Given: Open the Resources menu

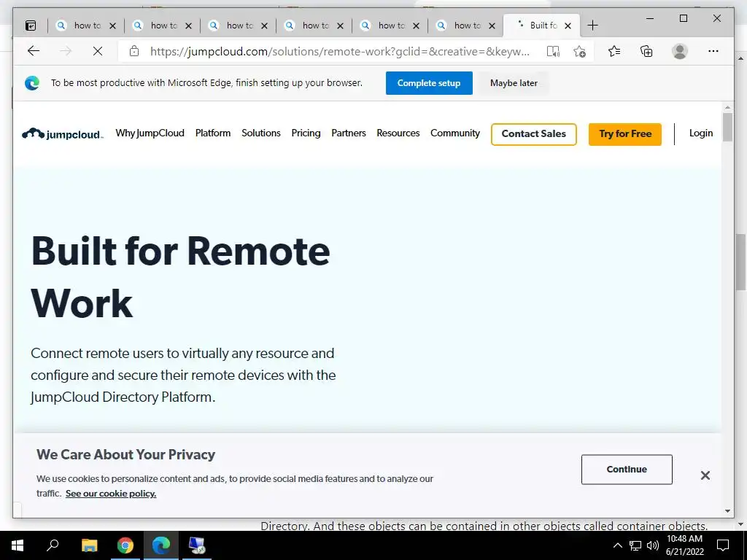Looking at the screenshot, I should (398, 133).
